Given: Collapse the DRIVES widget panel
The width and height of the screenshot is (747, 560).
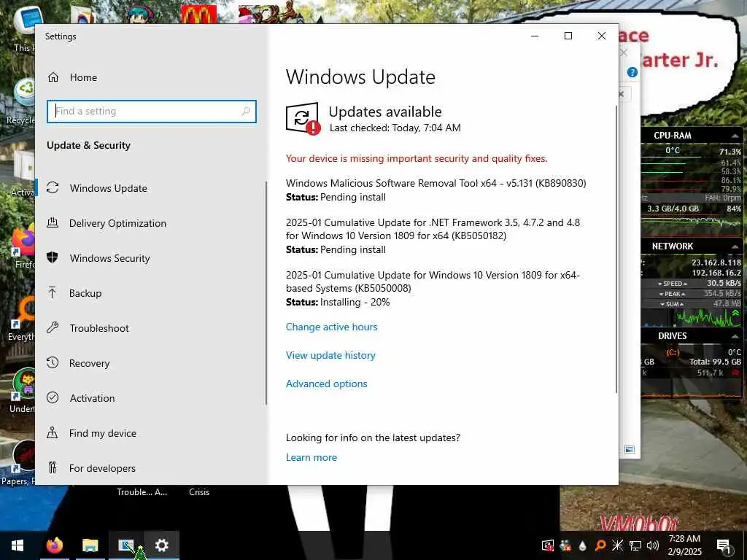Looking at the screenshot, I should coord(735,336).
